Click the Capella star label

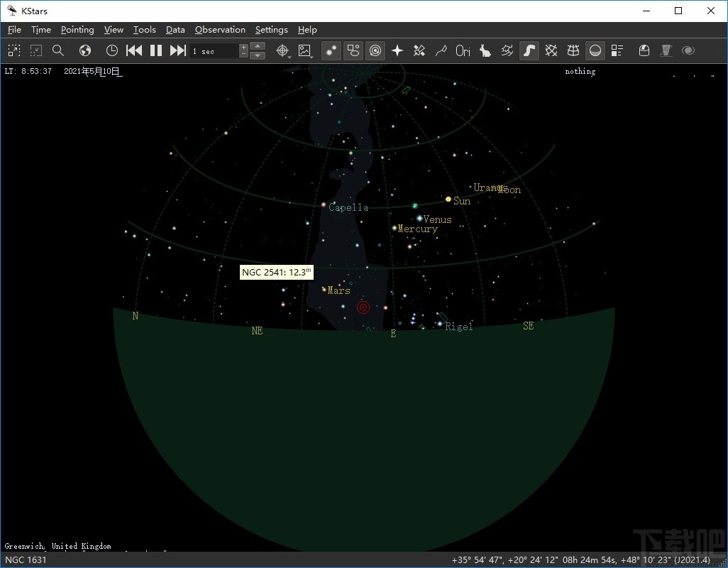(348, 208)
